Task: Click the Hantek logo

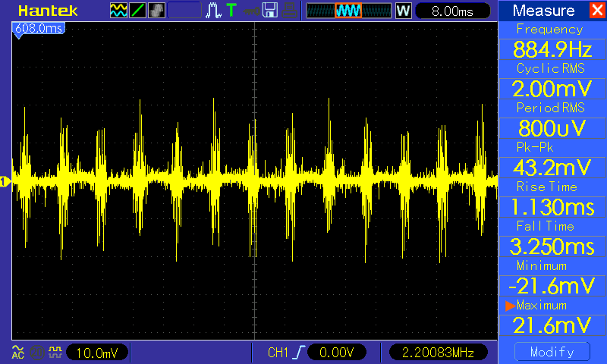Action: (x=48, y=11)
